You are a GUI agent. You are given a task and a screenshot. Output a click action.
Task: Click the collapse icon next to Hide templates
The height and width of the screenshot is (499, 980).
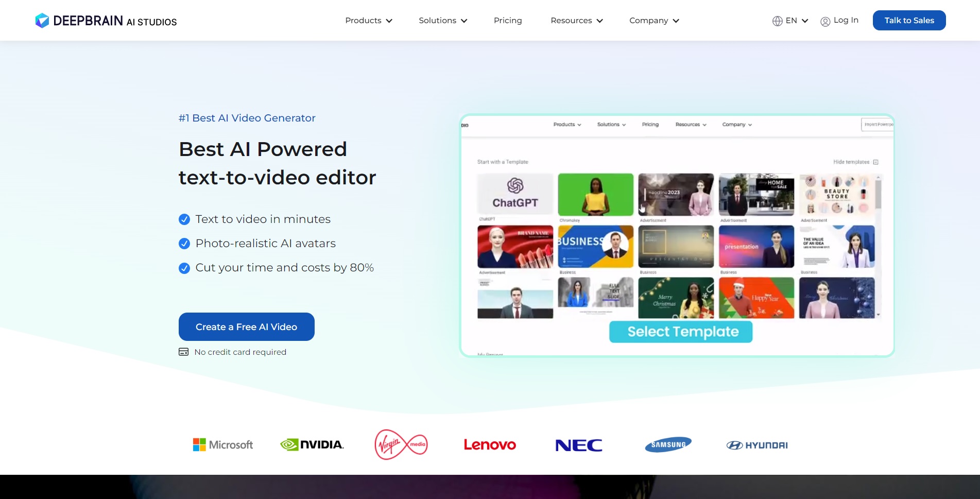point(875,162)
